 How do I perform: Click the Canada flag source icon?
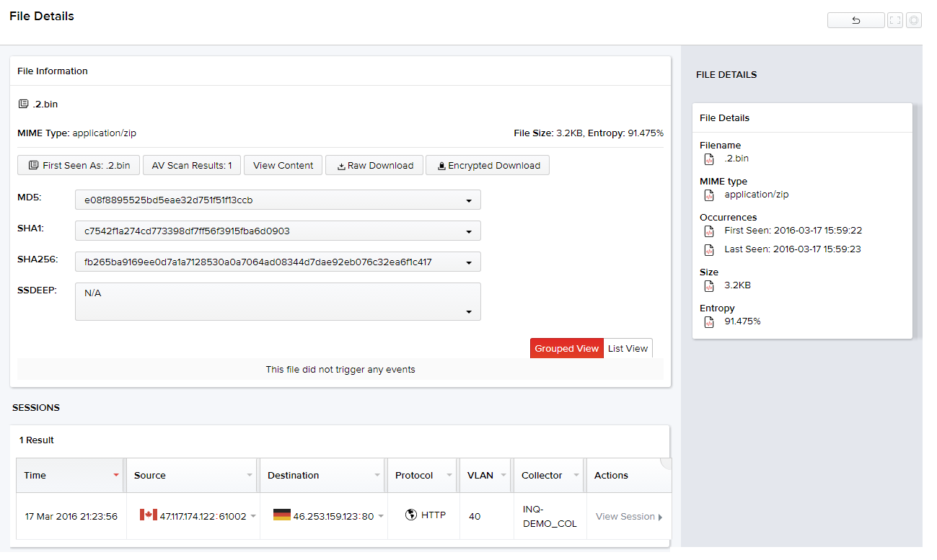(149, 515)
